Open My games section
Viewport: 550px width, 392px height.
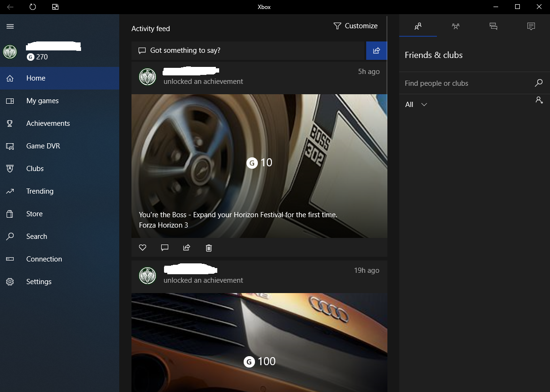coord(60,101)
